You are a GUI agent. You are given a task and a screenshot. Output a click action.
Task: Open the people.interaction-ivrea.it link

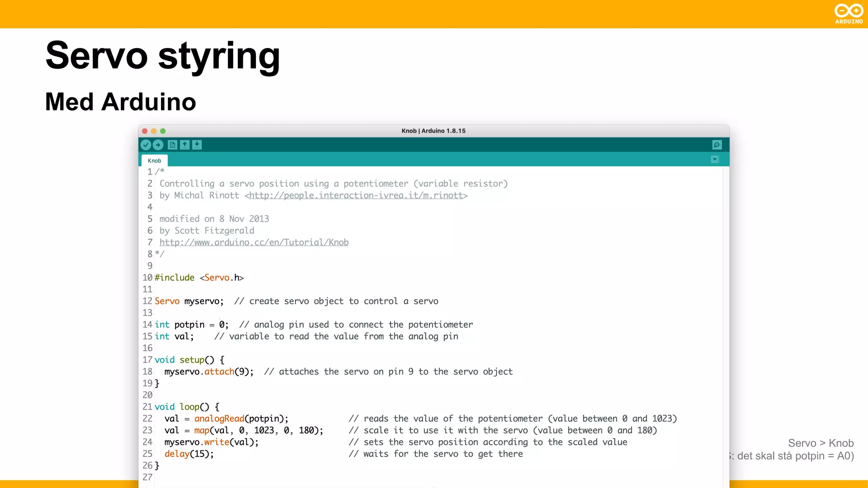pyautogui.click(x=356, y=195)
